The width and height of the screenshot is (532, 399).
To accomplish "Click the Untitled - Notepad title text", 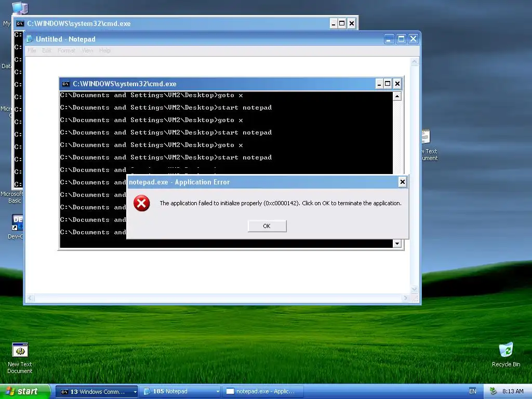I will click(65, 39).
